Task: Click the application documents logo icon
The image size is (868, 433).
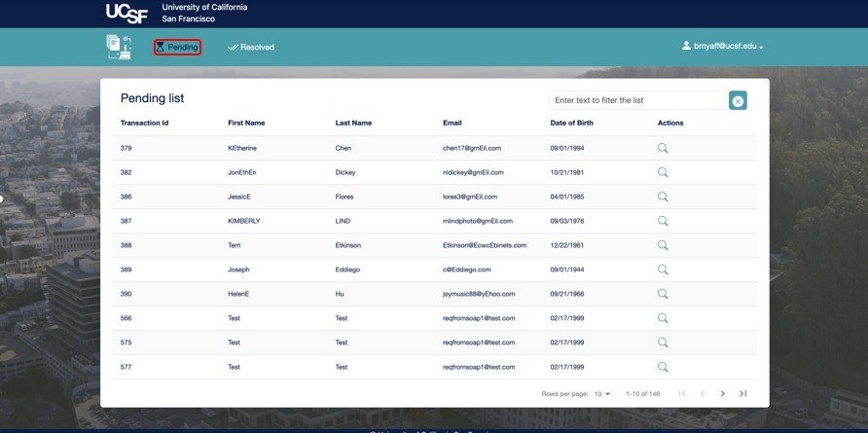Action: tap(119, 47)
